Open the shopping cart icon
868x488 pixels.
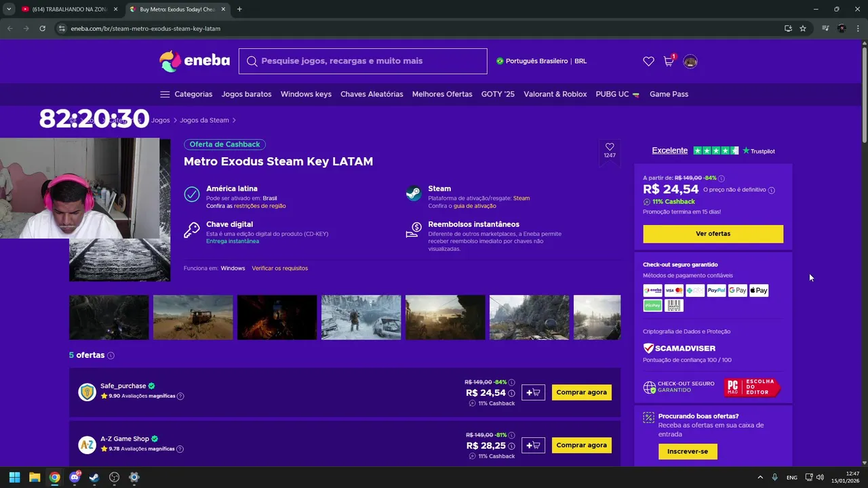click(x=669, y=62)
